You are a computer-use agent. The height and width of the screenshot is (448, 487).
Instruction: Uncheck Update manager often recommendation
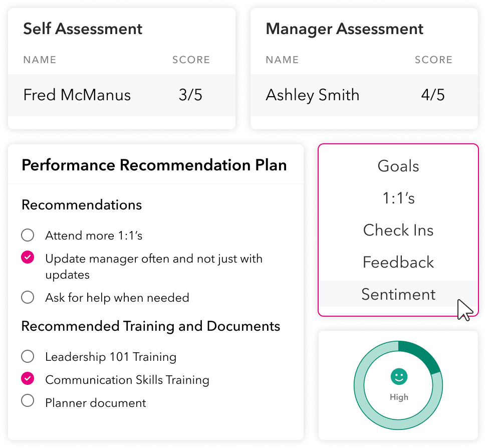coord(28,258)
